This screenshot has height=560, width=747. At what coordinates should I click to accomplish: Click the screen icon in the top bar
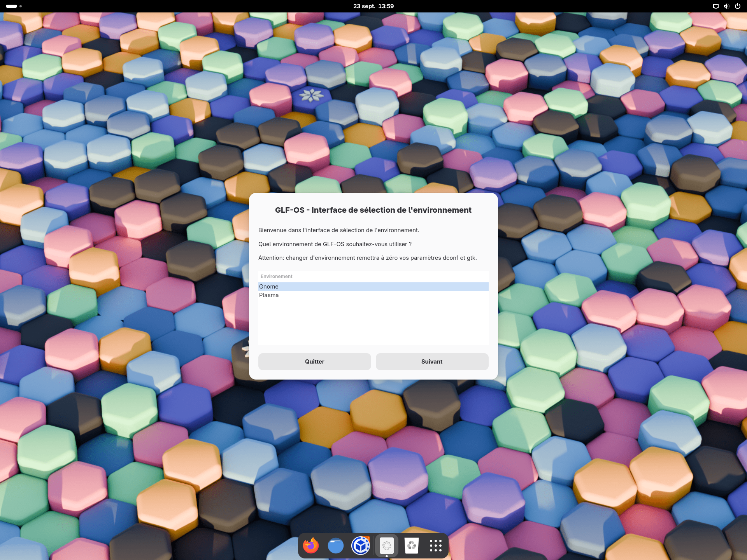pos(715,6)
